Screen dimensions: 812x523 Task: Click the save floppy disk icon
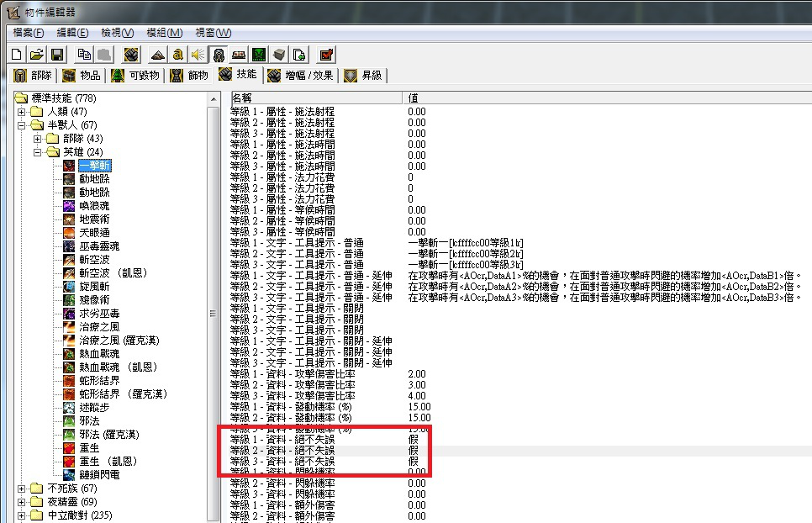57,55
